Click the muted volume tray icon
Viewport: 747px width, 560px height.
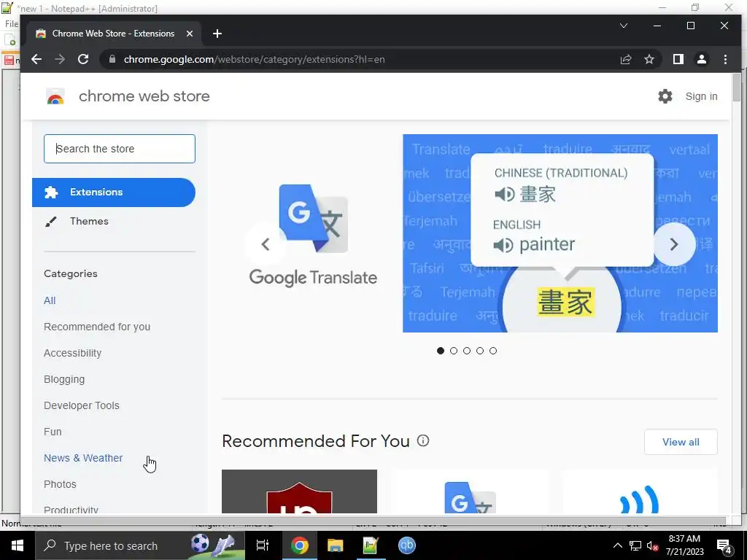652,545
